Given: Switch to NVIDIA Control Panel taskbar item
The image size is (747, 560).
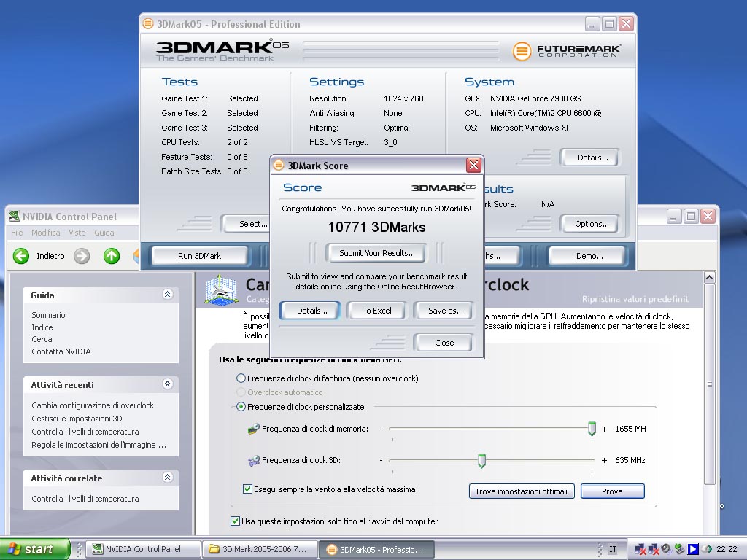Looking at the screenshot, I should coord(144,549).
